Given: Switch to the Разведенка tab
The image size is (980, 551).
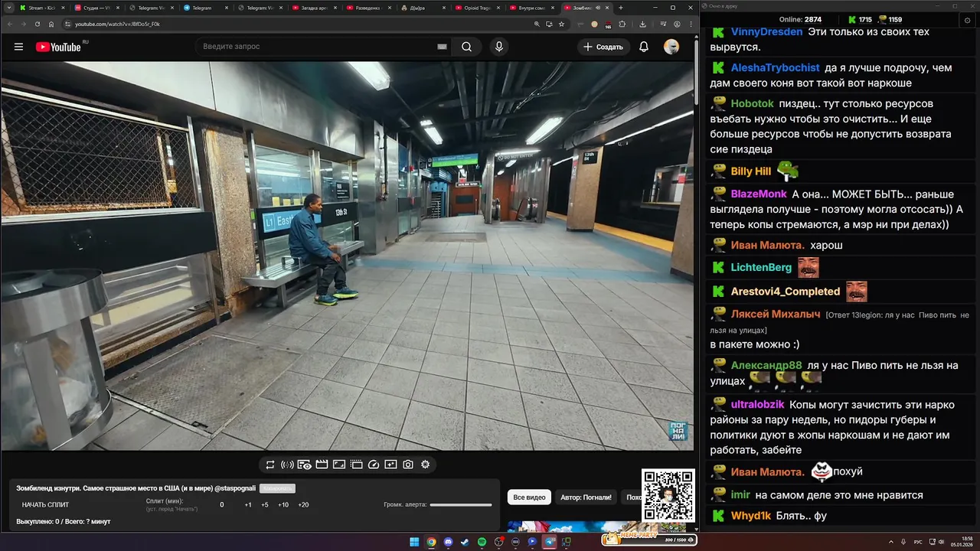Looking at the screenshot, I should pos(369,8).
